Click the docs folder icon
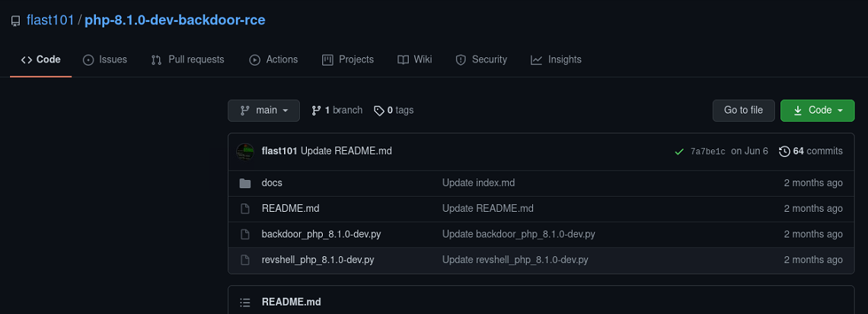Image resolution: width=868 pixels, height=314 pixels. click(244, 184)
